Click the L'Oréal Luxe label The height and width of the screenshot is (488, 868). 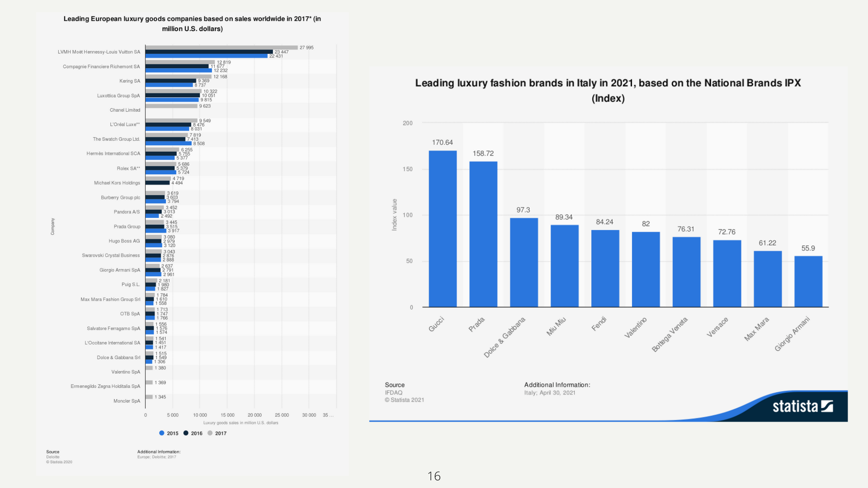tap(125, 124)
